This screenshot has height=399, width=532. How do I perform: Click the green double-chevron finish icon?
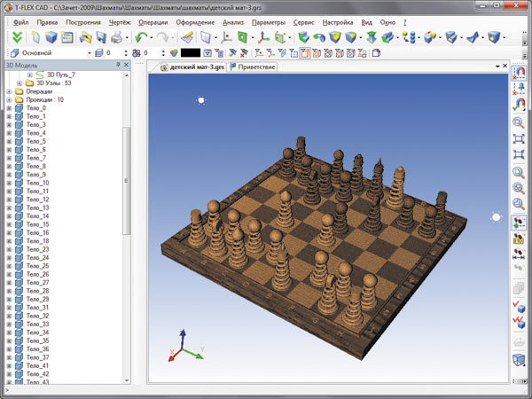(x=17, y=37)
